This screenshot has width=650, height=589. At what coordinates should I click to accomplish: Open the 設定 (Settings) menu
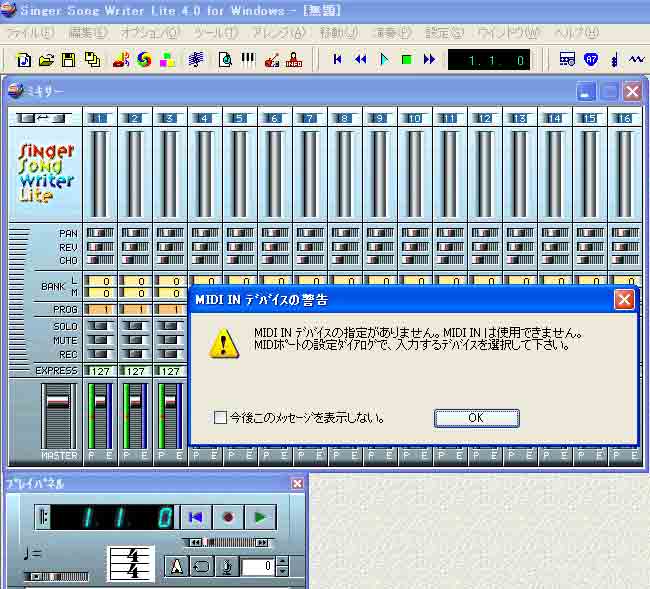point(441,33)
